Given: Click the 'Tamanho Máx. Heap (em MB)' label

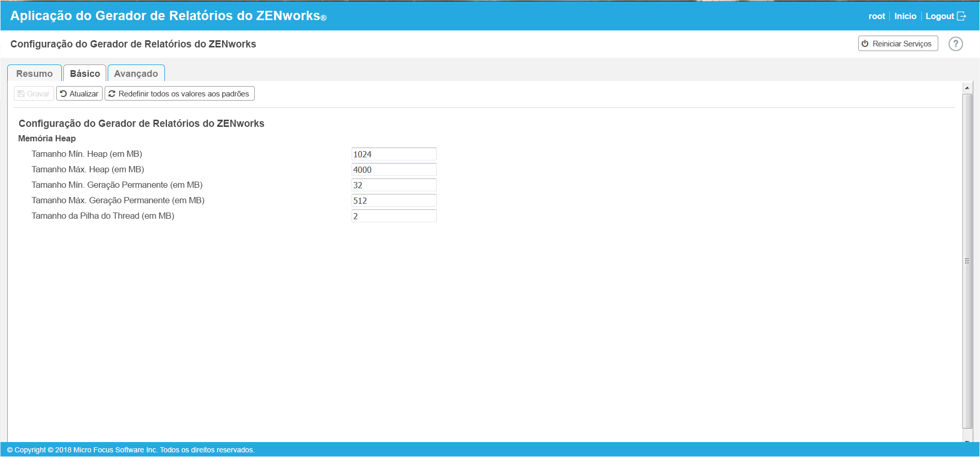Looking at the screenshot, I should point(88,169).
